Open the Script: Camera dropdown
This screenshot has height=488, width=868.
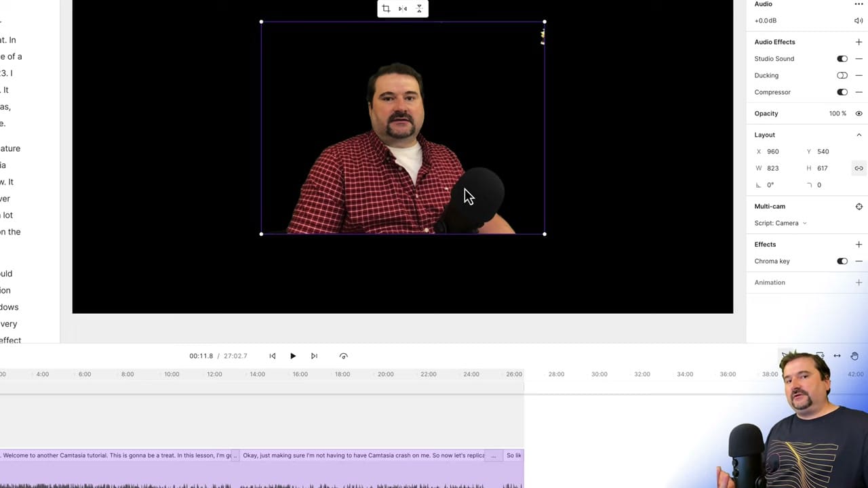click(780, 222)
